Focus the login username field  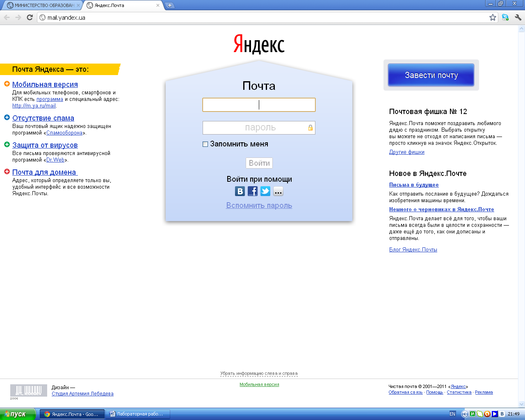pos(259,105)
